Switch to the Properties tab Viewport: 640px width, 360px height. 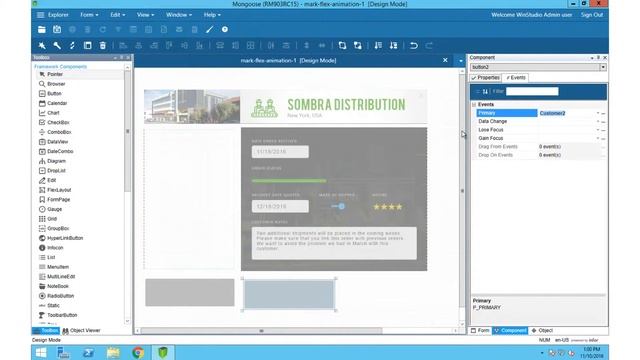tap(485, 78)
